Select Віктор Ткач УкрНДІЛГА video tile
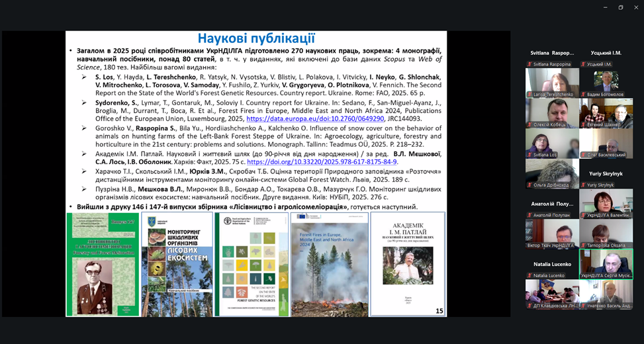This screenshot has width=644, height=344. 552,232
